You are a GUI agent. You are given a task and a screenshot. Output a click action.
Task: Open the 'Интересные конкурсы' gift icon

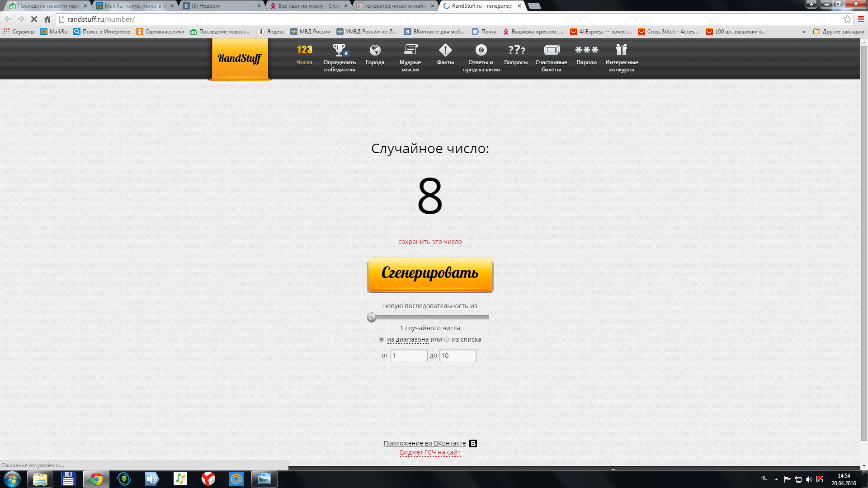pyautogui.click(x=622, y=50)
